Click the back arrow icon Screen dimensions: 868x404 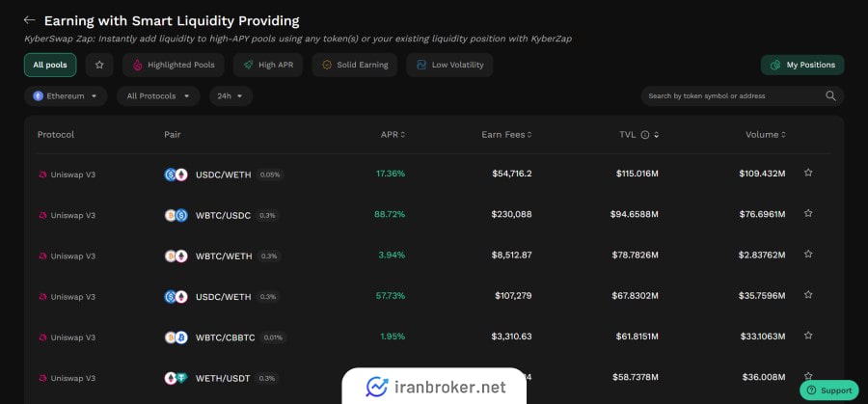tap(30, 20)
